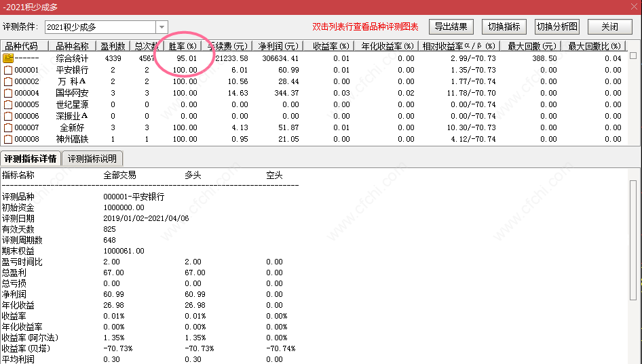
Task: Click the 多头 column heading in details
Action: click(193, 176)
